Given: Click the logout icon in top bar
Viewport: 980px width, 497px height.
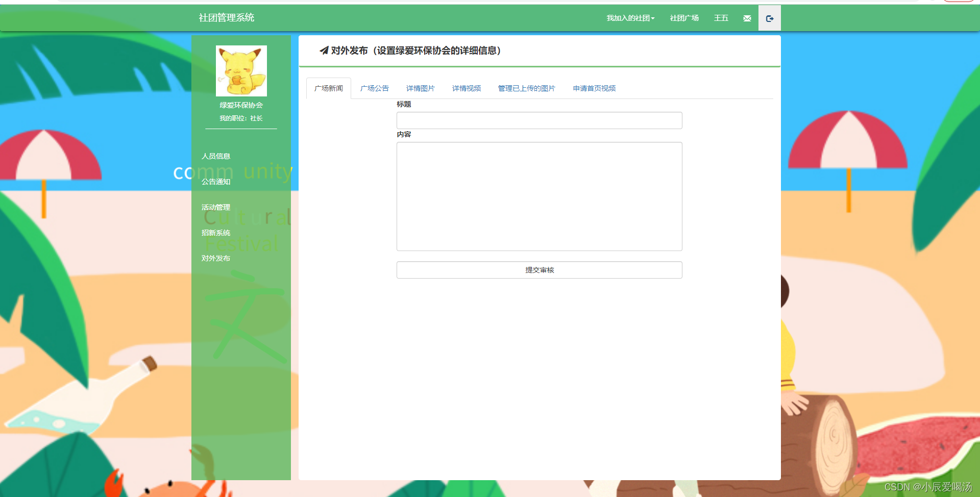Looking at the screenshot, I should click(770, 18).
